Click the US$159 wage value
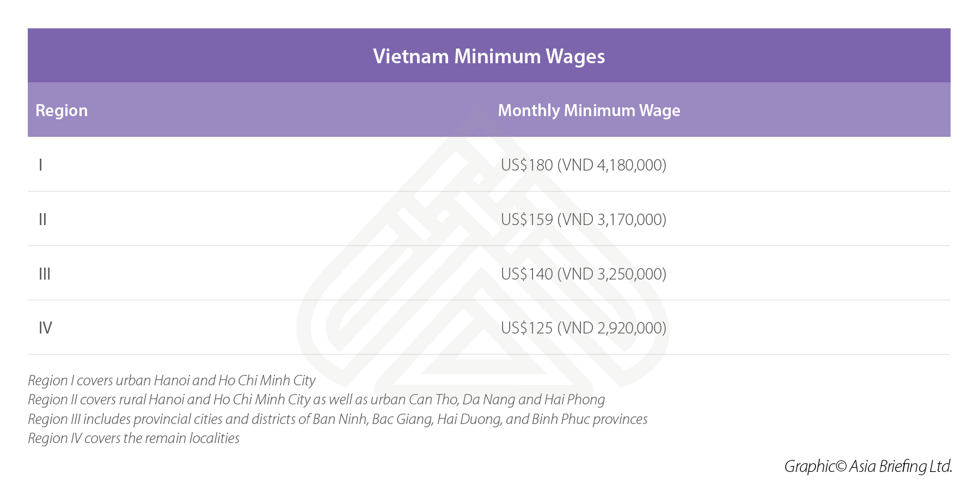 (x=526, y=219)
